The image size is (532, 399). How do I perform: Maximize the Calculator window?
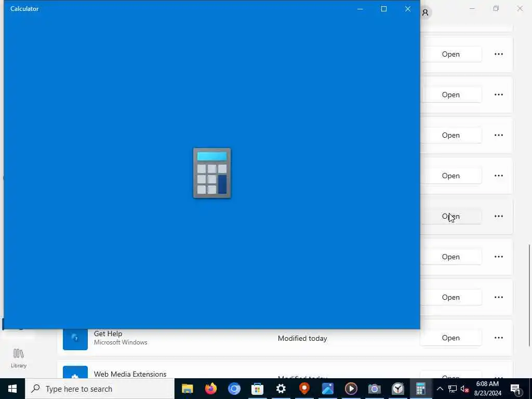pyautogui.click(x=384, y=9)
